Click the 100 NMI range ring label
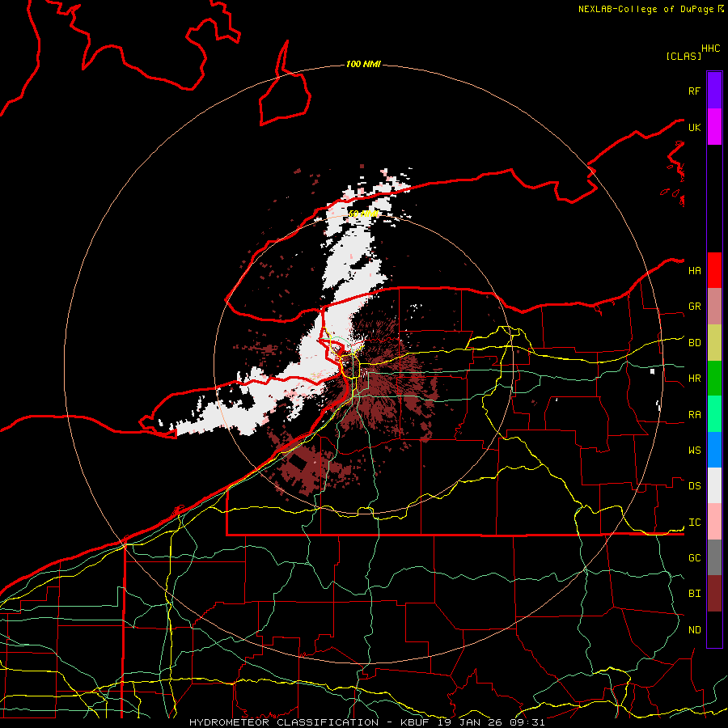The image size is (728, 728). pos(363,64)
